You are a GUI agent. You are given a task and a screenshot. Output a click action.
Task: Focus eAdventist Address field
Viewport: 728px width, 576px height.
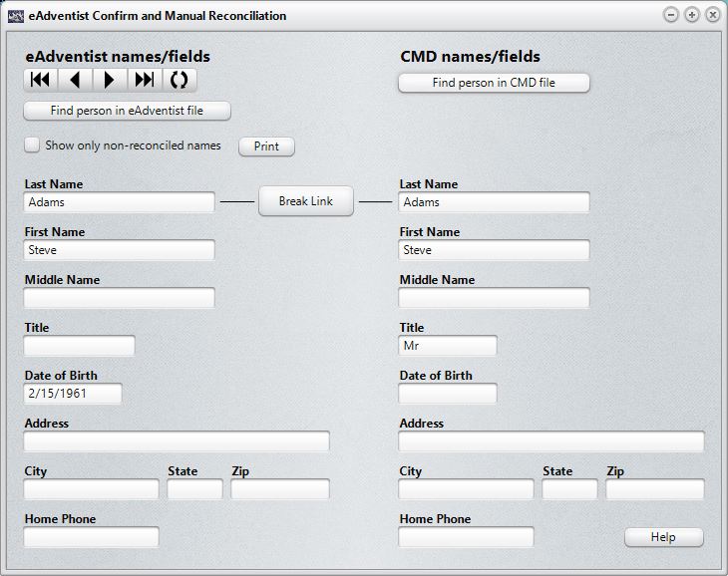click(x=177, y=441)
